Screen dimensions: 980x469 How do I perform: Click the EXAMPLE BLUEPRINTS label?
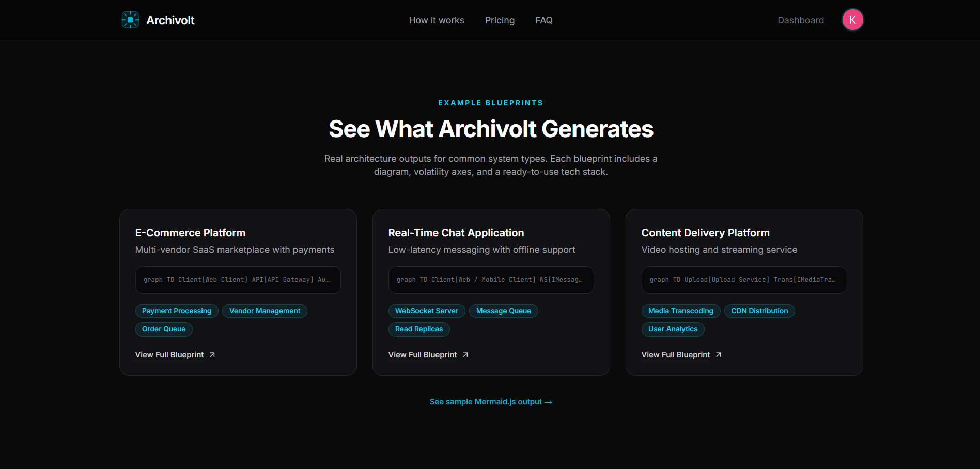pyautogui.click(x=491, y=103)
